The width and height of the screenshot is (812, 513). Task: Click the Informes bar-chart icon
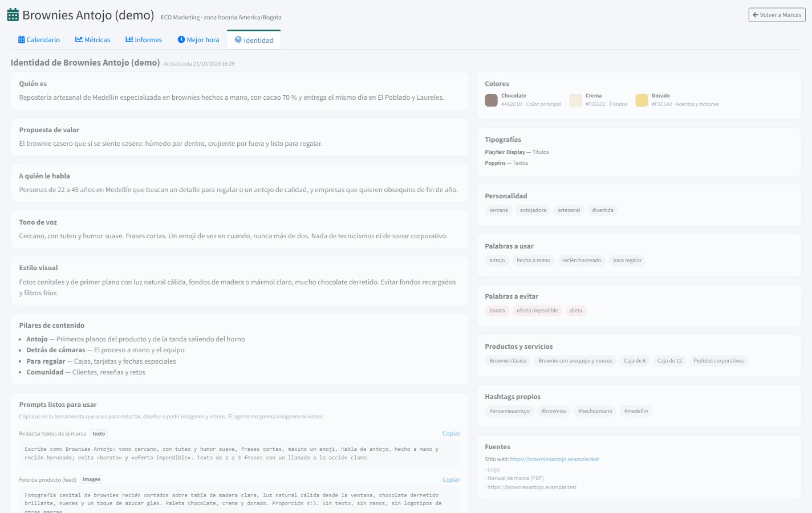(129, 39)
